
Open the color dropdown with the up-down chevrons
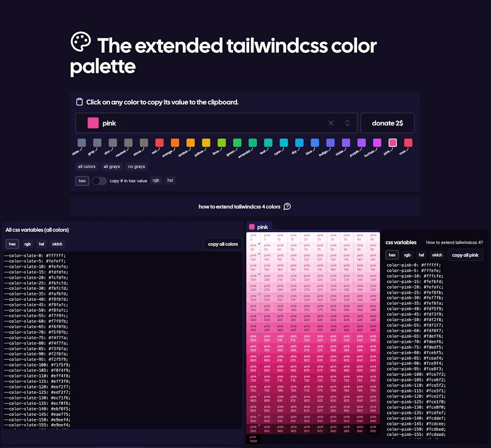pos(347,123)
